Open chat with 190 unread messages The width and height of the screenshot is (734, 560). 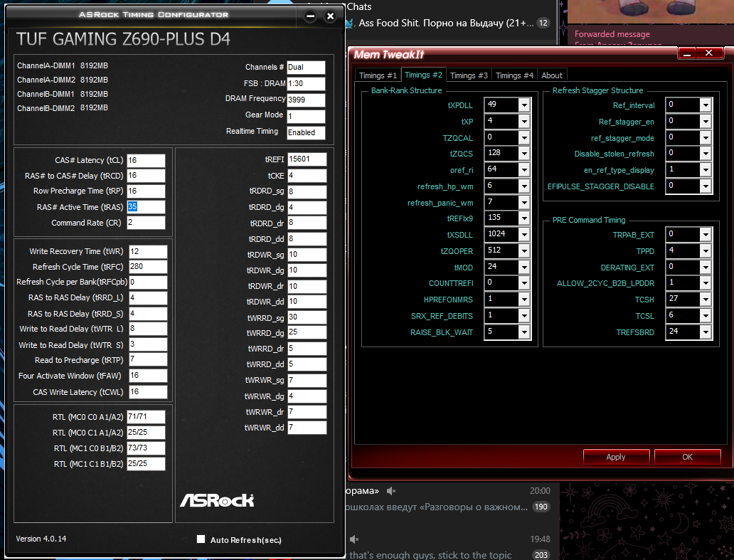tap(452, 499)
